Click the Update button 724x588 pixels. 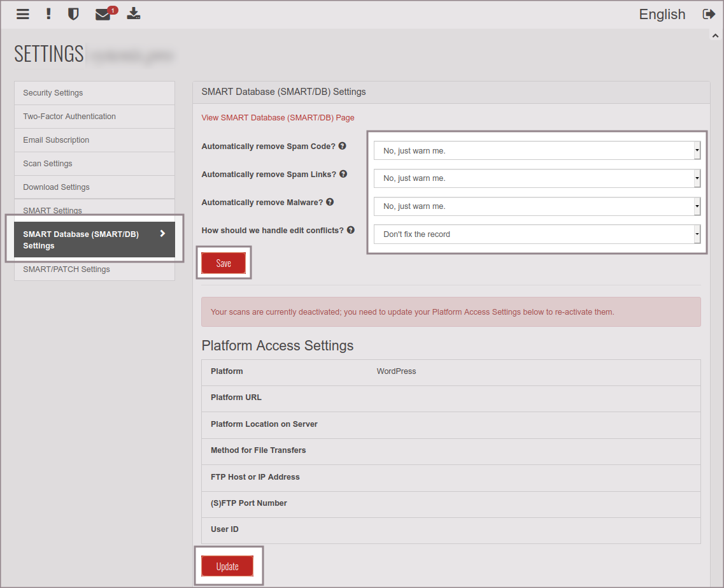[227, 566]
